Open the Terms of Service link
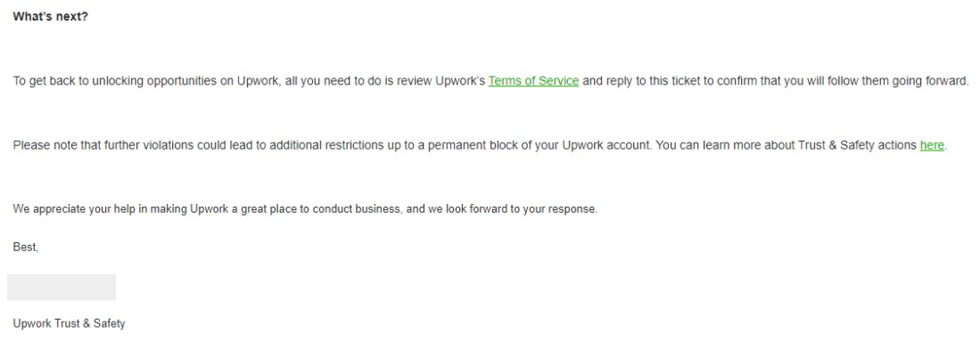 tap(533, 81)
